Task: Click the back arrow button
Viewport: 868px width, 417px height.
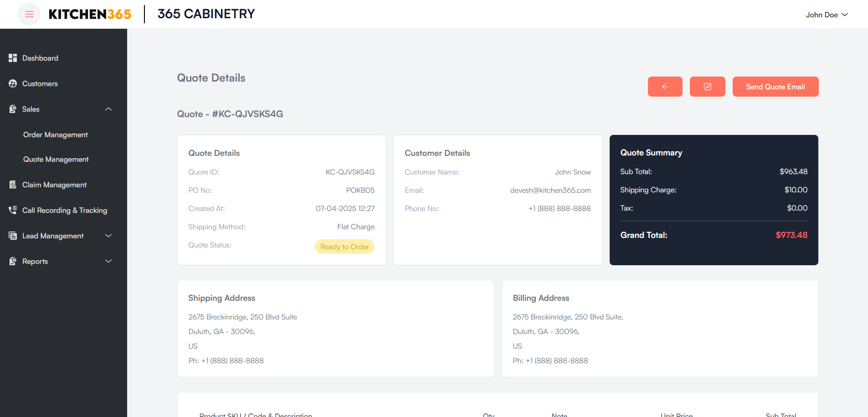Action: tap(665, 87)
